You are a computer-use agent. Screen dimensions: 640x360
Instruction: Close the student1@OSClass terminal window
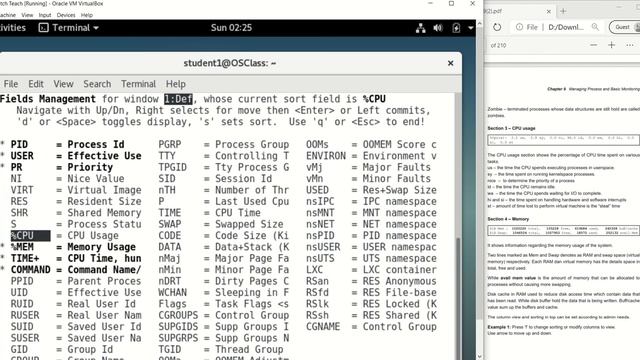(x=451, y=63)
